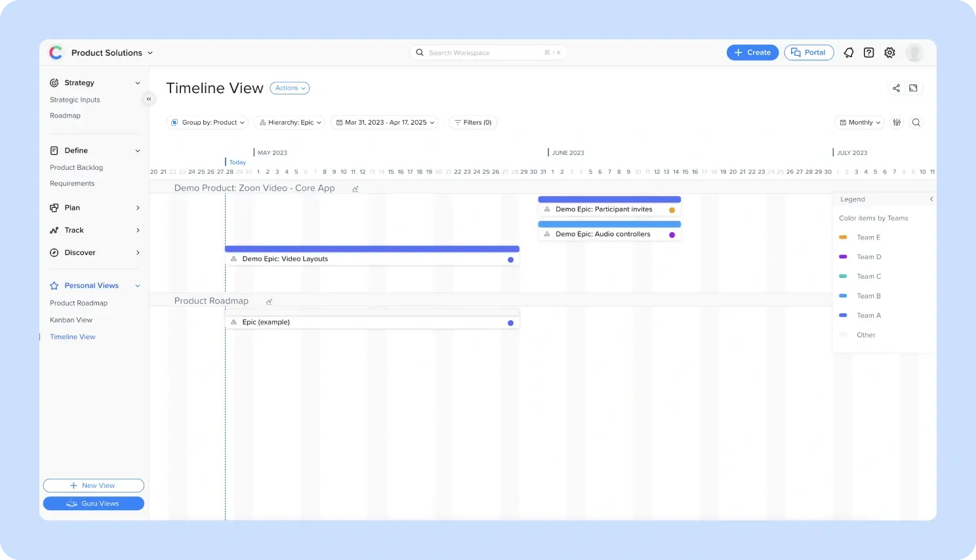Open the Epic (example) bar

[x=372, y=319]
